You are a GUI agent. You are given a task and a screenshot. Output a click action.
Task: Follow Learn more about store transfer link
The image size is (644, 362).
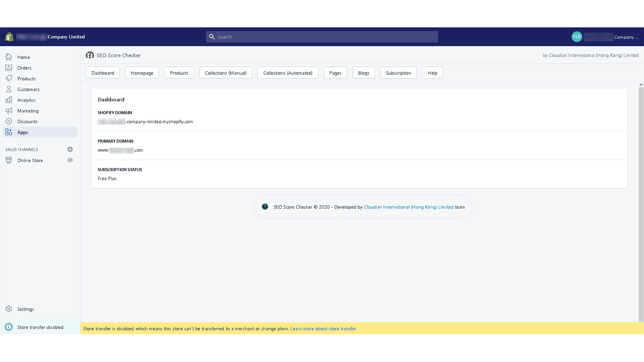323,329
